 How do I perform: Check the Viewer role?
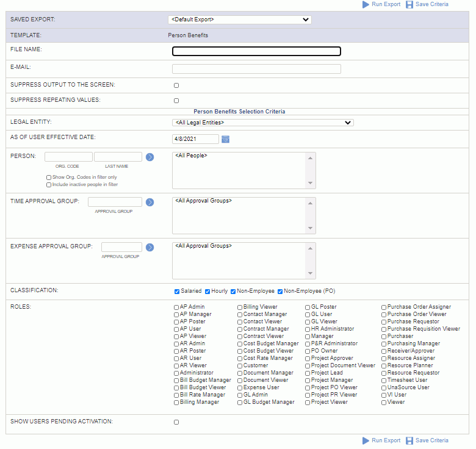coord(384,403)
